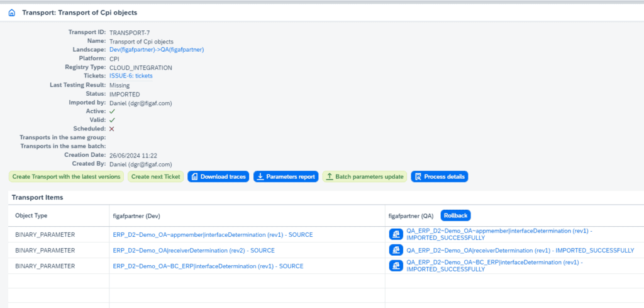Open QA_ERP_D2~Demo_OA receiverDetermination imported link
The width and height of the screenshot is (644, 308).
[x=520, y=251]
